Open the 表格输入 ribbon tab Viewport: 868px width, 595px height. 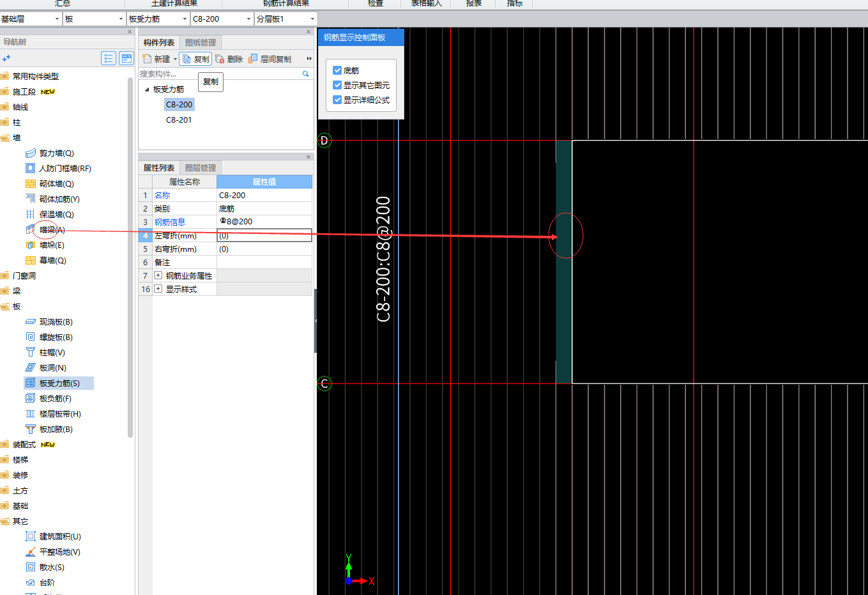(426, 3)
